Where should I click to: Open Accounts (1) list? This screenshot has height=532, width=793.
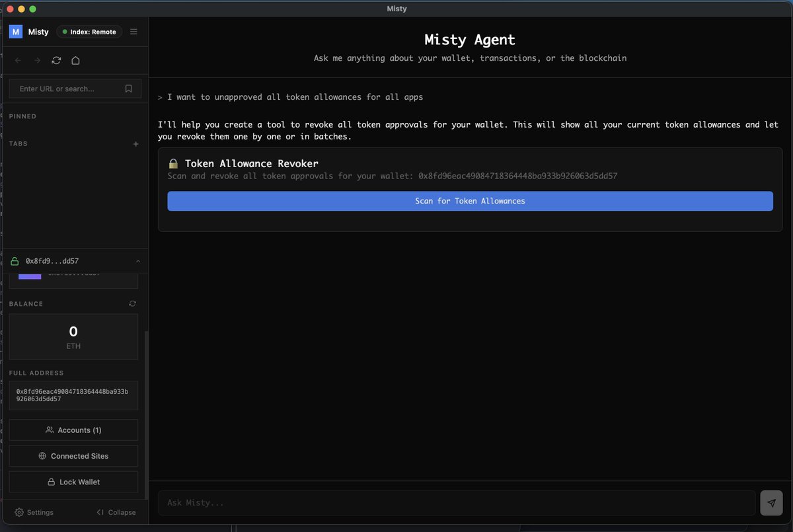click(73, 430)
